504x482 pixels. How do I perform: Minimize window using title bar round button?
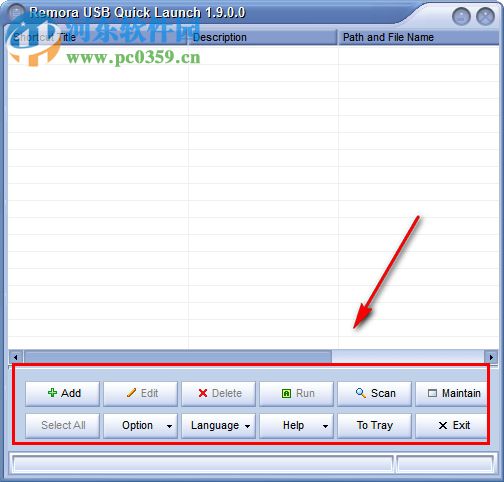[x=461, y=16]
